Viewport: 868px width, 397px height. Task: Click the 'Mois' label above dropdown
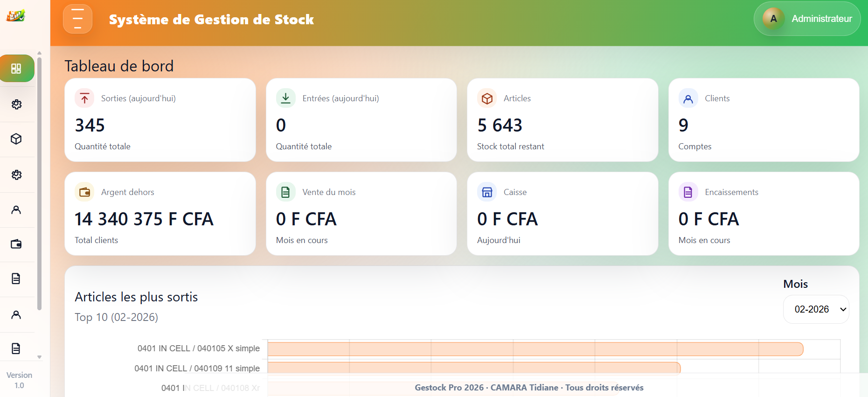(796, 284)
